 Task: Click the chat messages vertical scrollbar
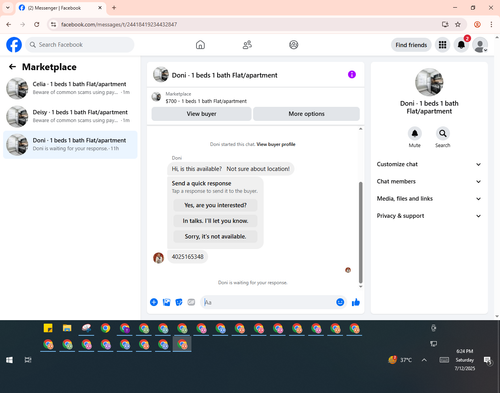coord(360,232)
